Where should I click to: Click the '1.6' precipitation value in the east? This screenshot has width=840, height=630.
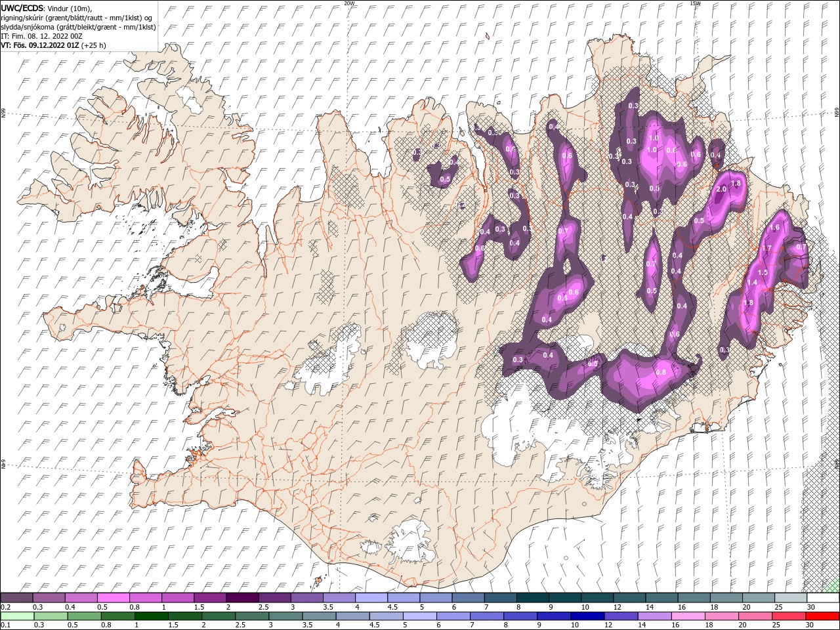(x=774, y=228)
